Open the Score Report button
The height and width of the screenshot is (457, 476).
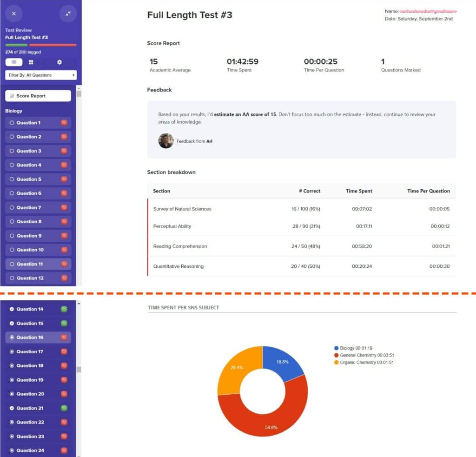point(38,95)
